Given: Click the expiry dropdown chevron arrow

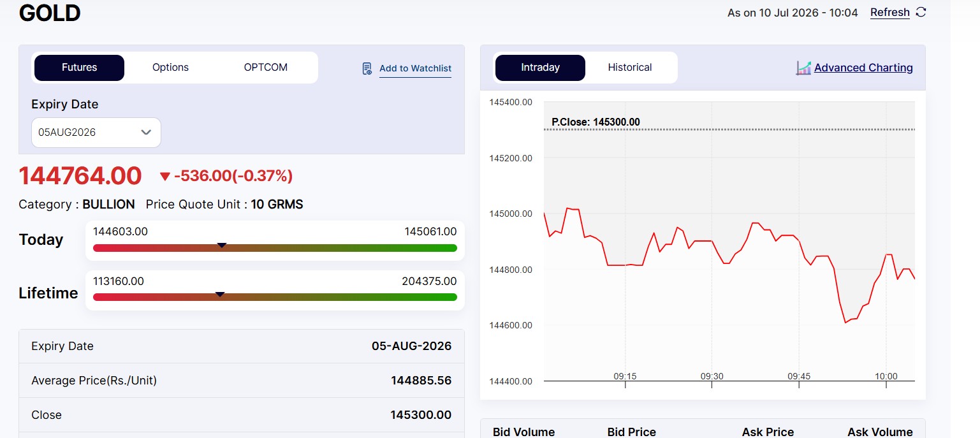Looking at the screenshot, I should [x=146, y=133].
